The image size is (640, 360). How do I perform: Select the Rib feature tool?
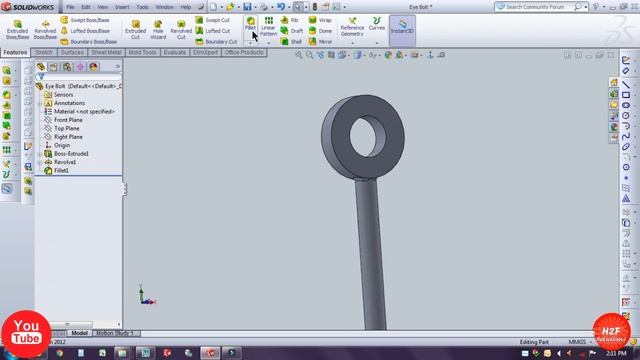290,20
